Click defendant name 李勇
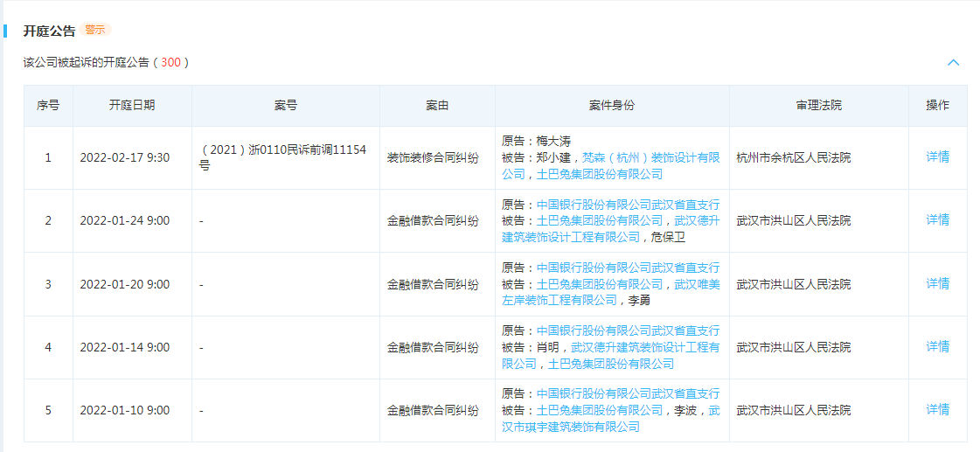980x452 pixels. click(x=640, y=301)
